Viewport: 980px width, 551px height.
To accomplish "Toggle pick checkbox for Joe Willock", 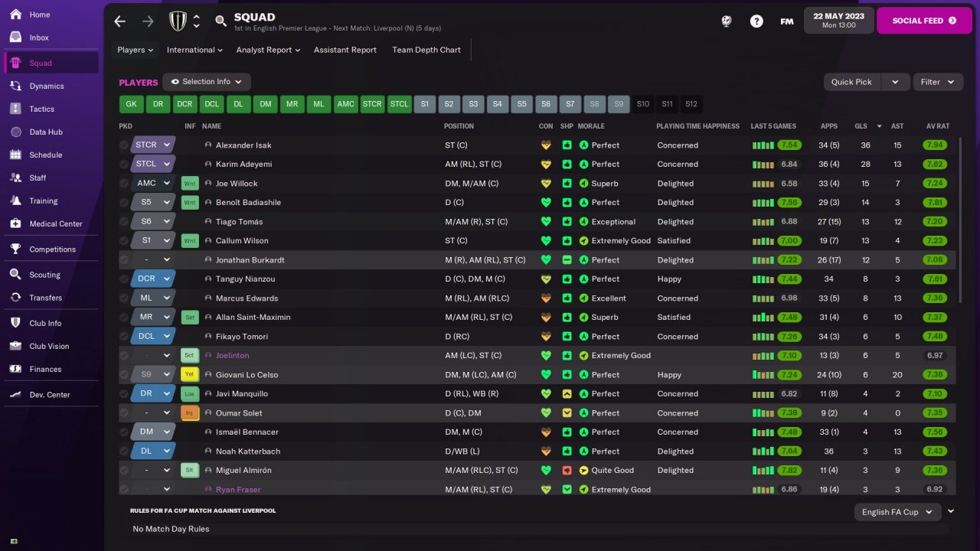I will pos(124,183).
